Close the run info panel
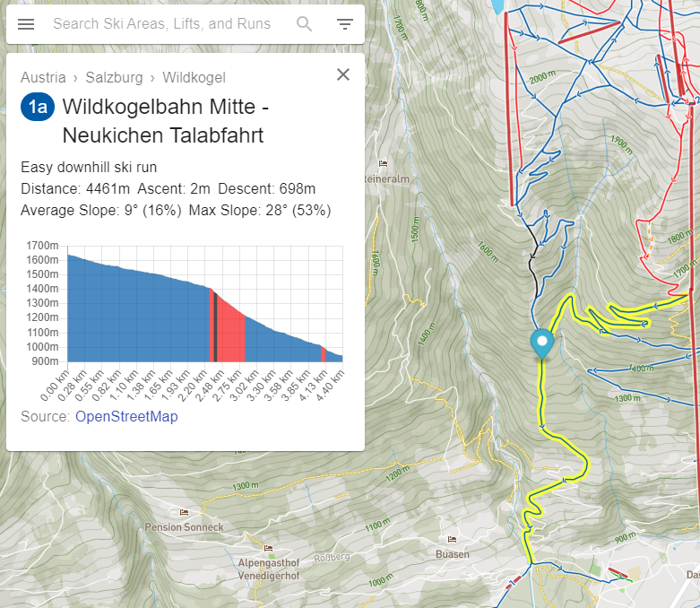This screenshot has height=608, width=700. click(343, 74)
